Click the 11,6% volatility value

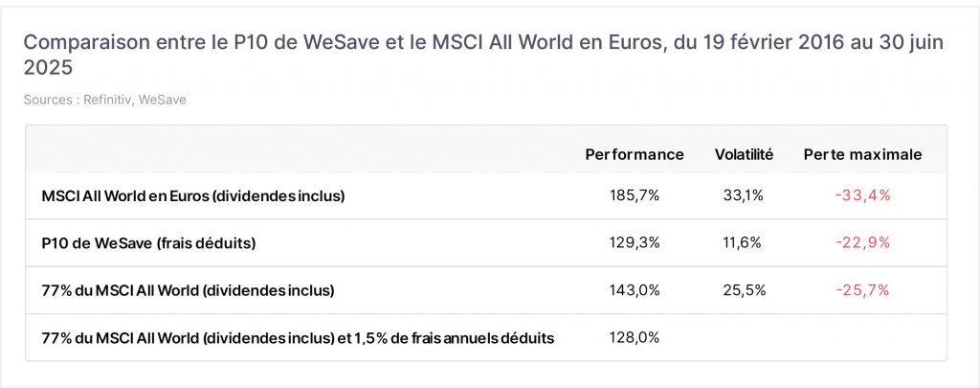pos(744,243)
